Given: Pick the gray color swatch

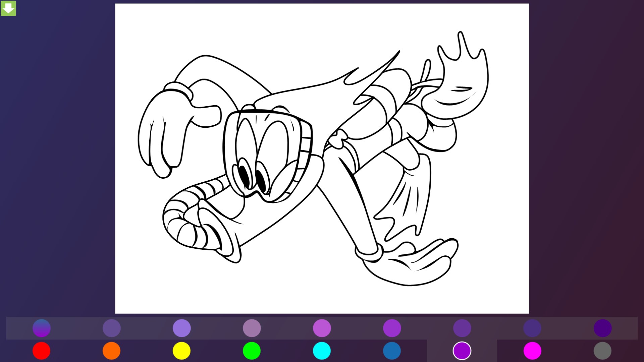Looking at the screenshot, I should pyautogui.click(x=602, y=351).
